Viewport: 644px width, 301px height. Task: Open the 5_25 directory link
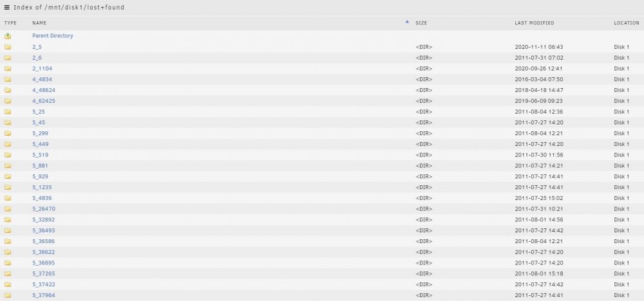tap(39, 112)
